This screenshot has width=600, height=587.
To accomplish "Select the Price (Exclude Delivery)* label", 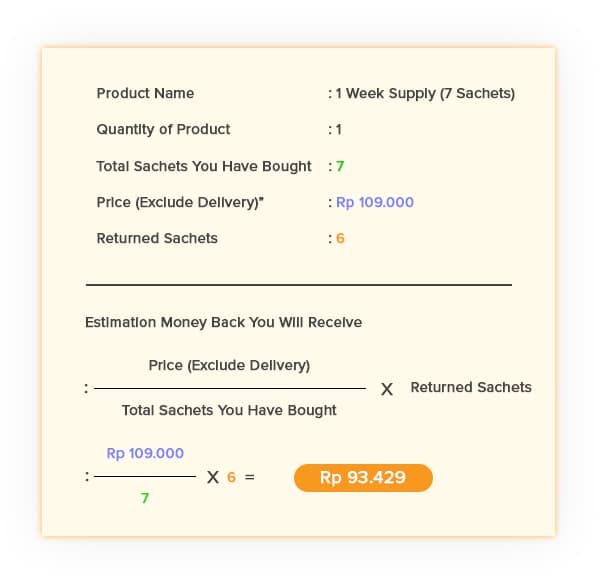I will click(x=180, y=202).
